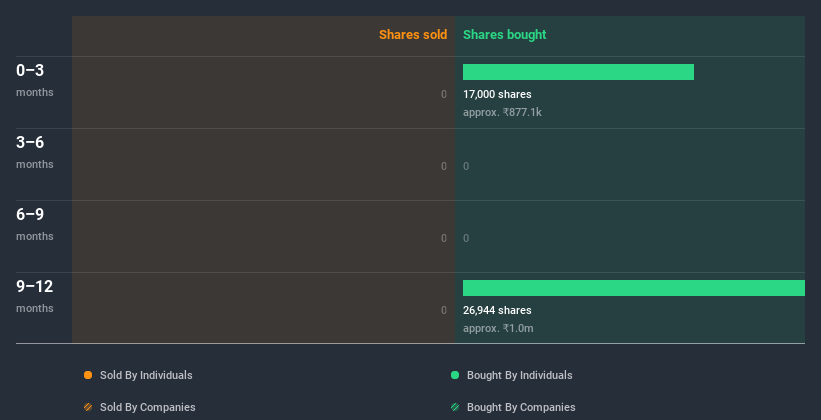Viewport: 821px width, 420px height.
Task: Select the orange Sold By Individuals legend dot
Action: coord(88,375)
